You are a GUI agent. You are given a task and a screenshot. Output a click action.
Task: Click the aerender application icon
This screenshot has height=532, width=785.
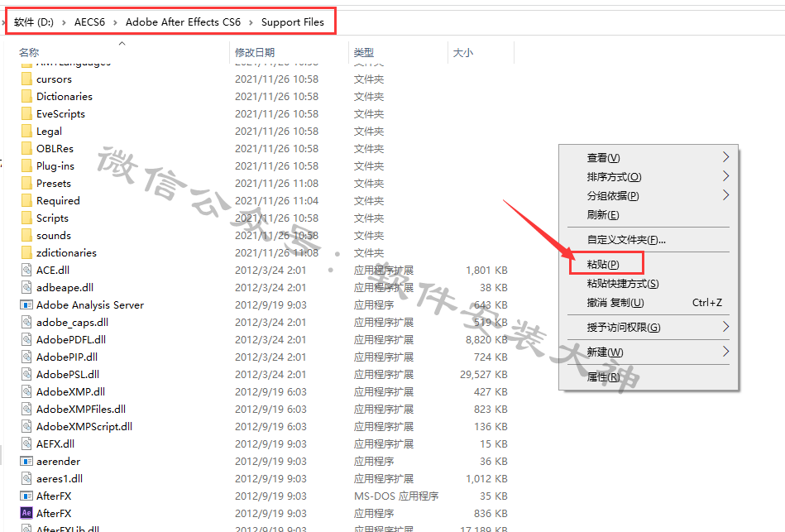[x=26, y=461]
